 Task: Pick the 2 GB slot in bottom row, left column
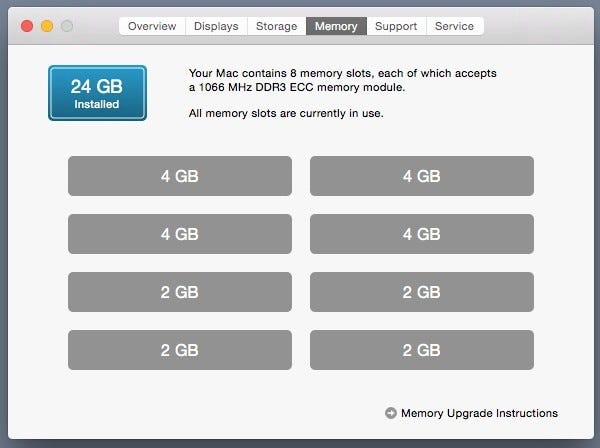[180, 350]
